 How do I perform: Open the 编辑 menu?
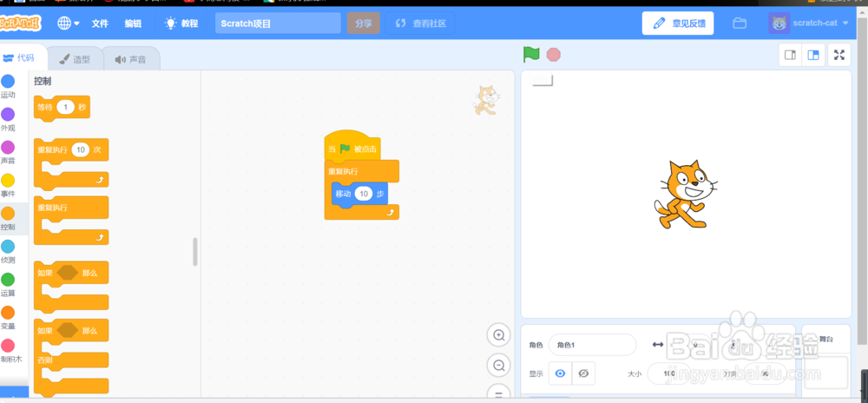[x=133, y=23]
